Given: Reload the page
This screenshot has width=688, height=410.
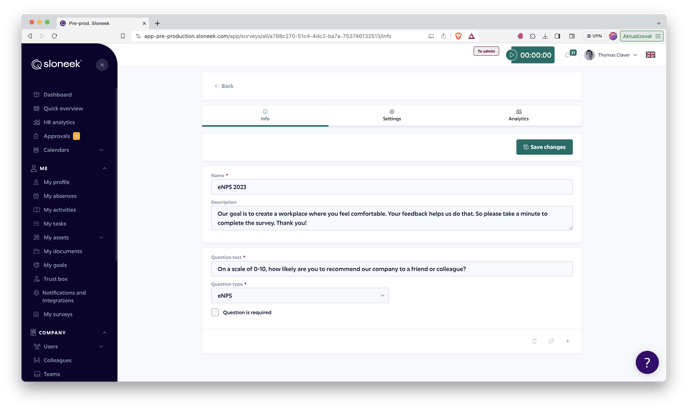Looking at the screenshot, I should click(x=54, y=36).
